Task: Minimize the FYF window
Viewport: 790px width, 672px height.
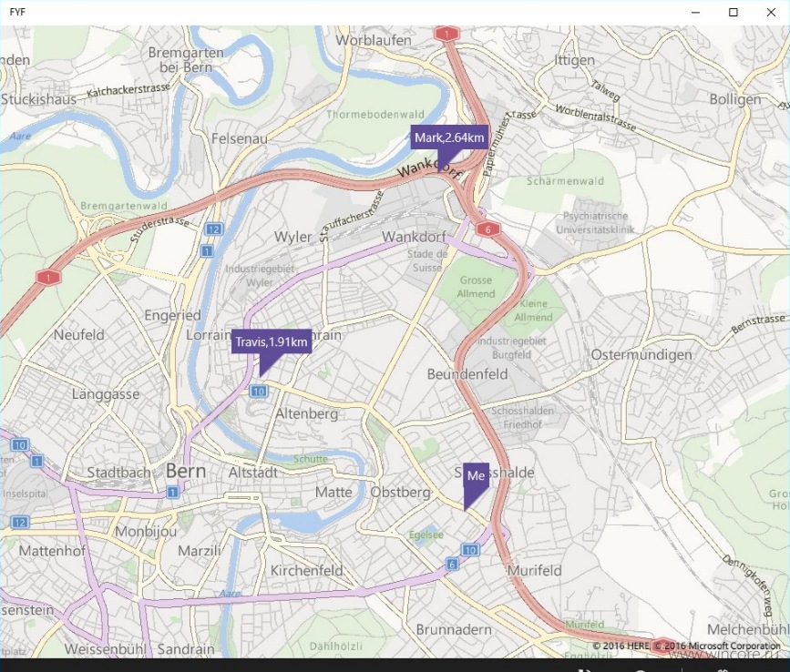Action: pos(696,12)
